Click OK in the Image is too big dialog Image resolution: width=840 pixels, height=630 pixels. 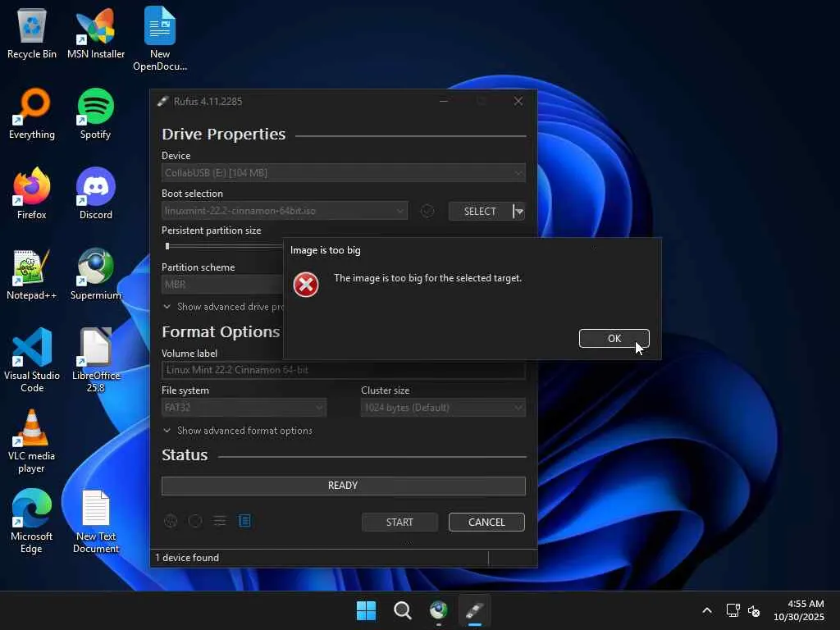[614, 339]
